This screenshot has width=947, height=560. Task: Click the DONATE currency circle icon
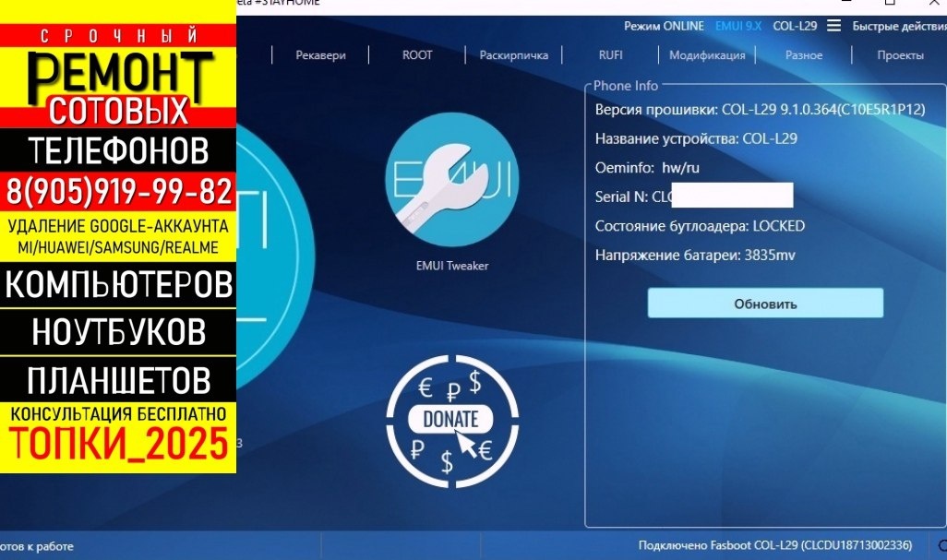click(x=451, y=421)
